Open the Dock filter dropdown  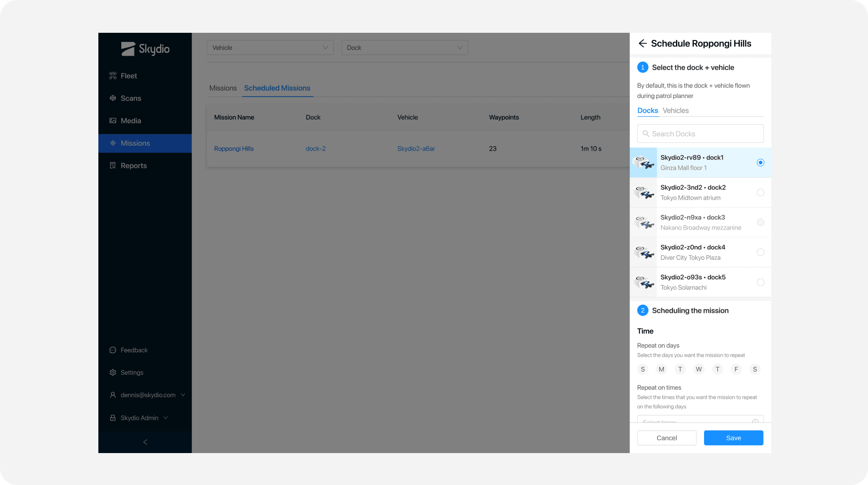(x=405, y=47)
